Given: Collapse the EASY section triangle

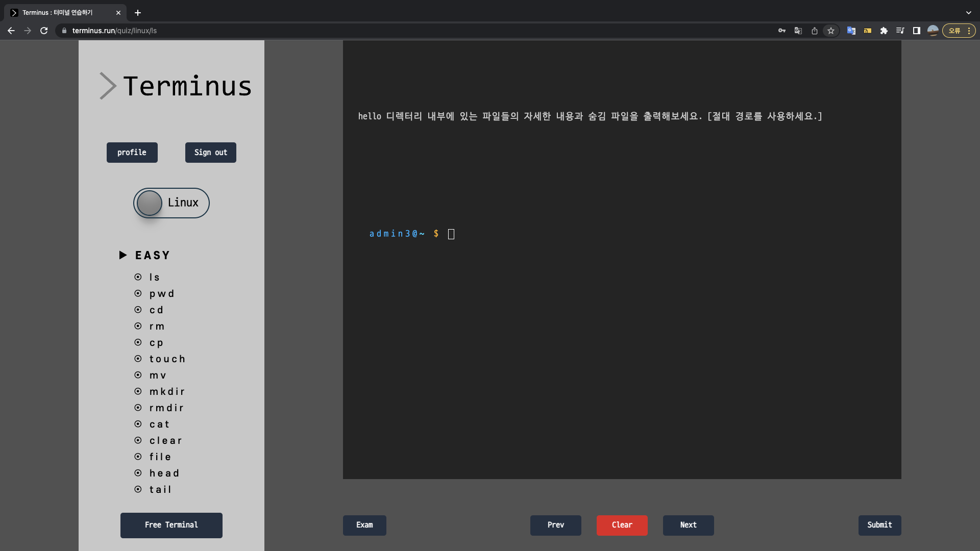Looking at the screenshot, I should [123, 255].
